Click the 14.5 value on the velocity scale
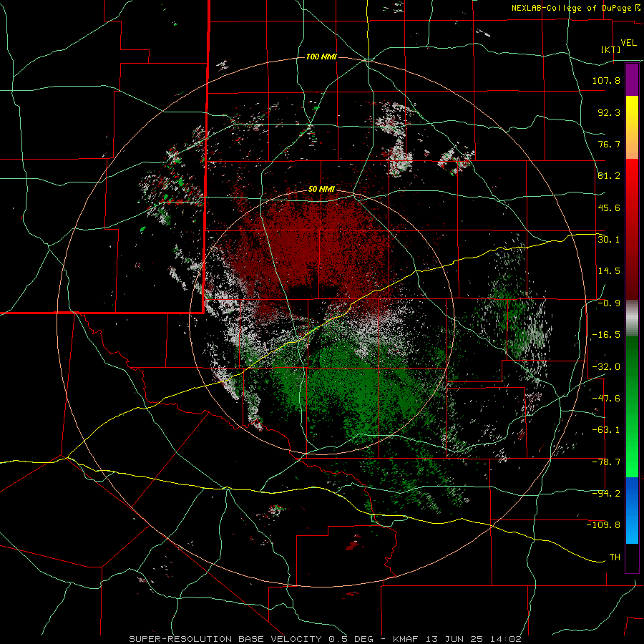The width and height of the screenshot is (644, 644). (609, 271)
